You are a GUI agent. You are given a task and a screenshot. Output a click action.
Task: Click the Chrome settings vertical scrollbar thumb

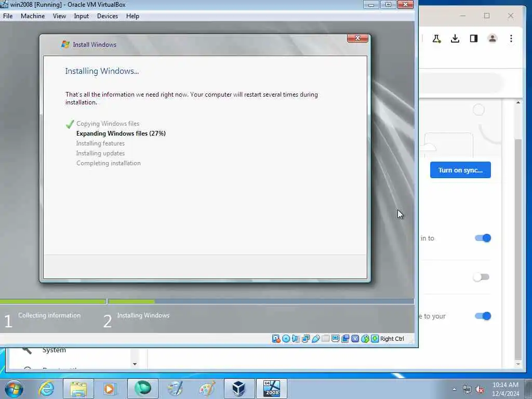click(x=518, y=249)
